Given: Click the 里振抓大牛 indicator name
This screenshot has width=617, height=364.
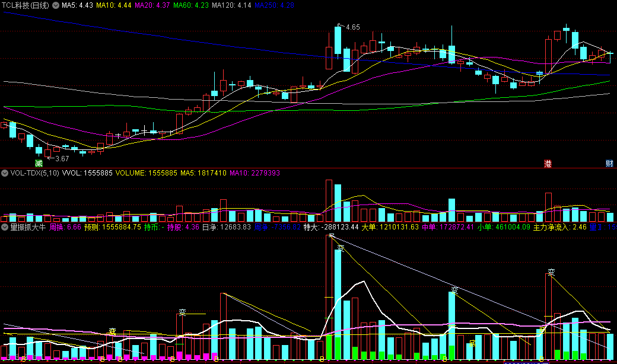Looking at the screenshot, I should point(28,227).
